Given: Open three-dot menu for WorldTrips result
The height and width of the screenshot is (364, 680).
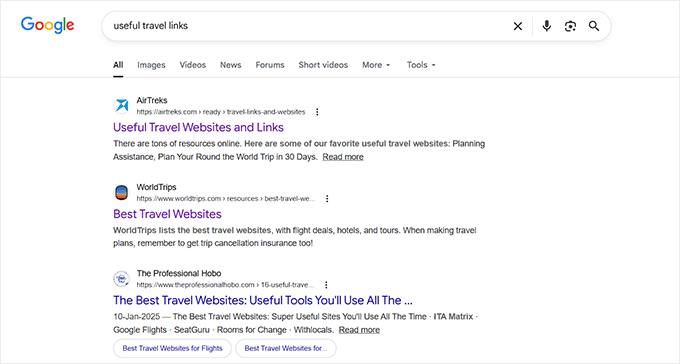Looking at the screenshot, I should 327,199.
